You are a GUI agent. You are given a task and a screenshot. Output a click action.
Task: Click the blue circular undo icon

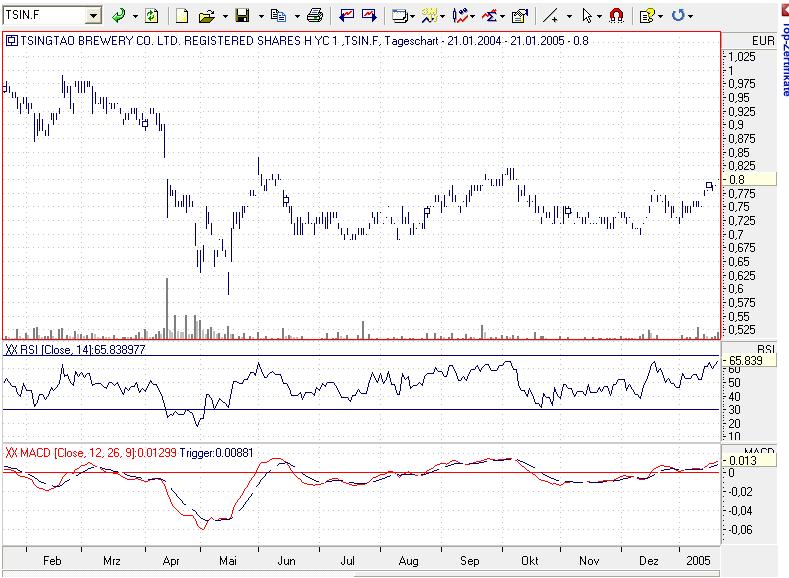(678, 16)
